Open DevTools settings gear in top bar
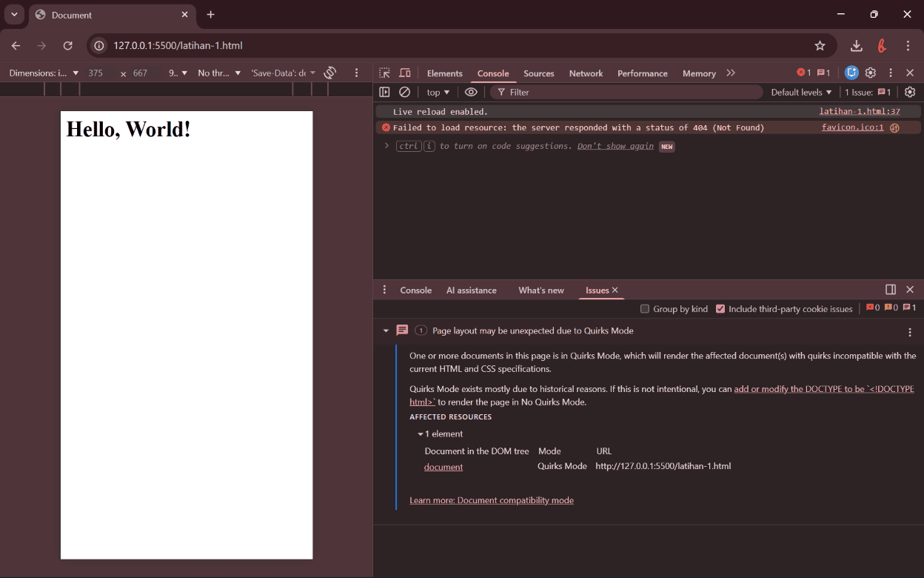Viewport: 924px width, 578px height. click(871, 73)
